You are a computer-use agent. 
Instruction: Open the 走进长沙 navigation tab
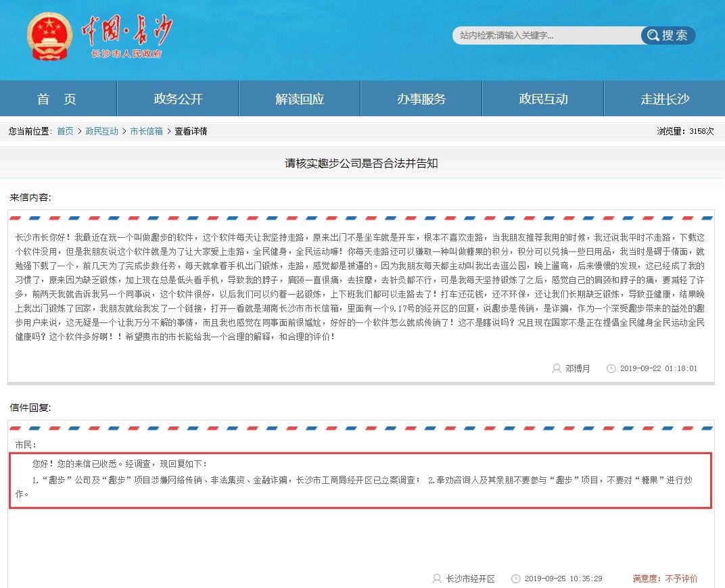click(665, 99)
